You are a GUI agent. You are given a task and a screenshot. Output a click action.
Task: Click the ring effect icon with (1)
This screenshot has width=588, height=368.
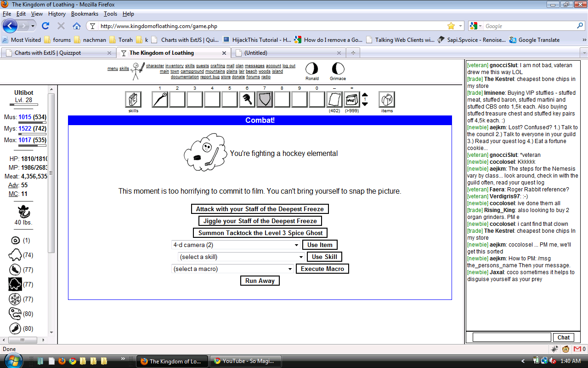(x=15, y=240)
